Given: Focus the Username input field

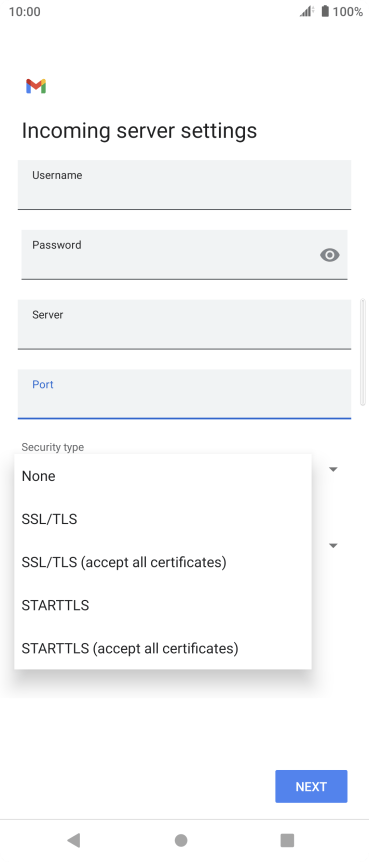Looking at the screenshot, I should click(184, 185).
